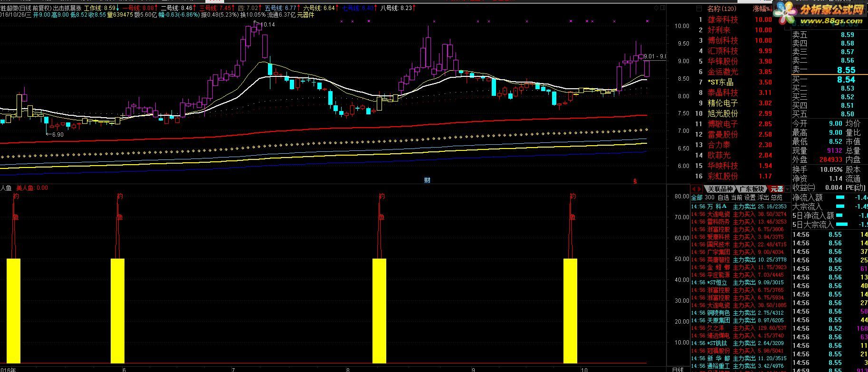Select 旭光股份 in the ranking list
Screen dimensions: 868x372
(x=723, y=113)
